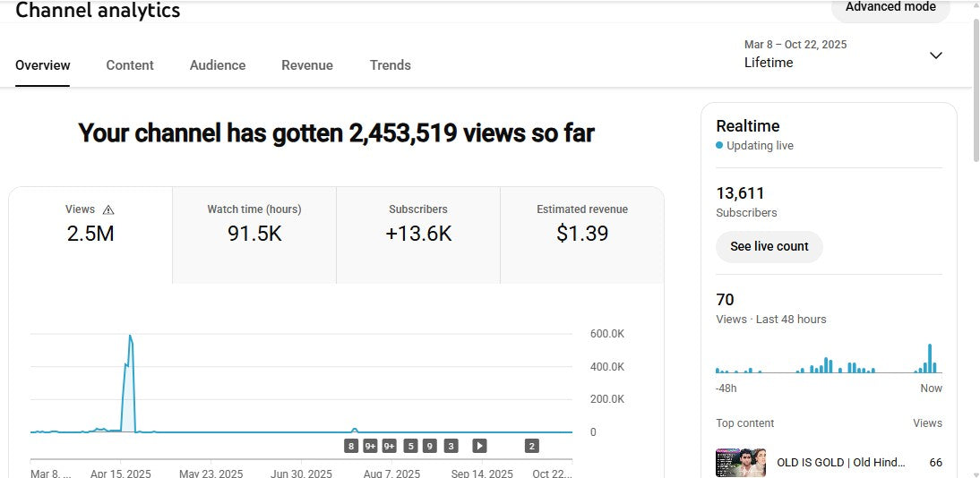Click the warning icon next to Views
Screen dimensions: 980x478
click(x=108, y=209)
